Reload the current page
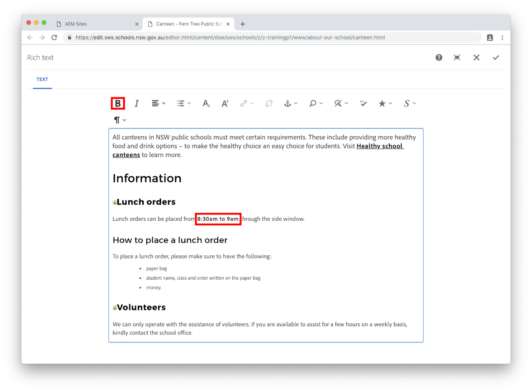Viewport: 532px width, 392px height. click(54, 37)
